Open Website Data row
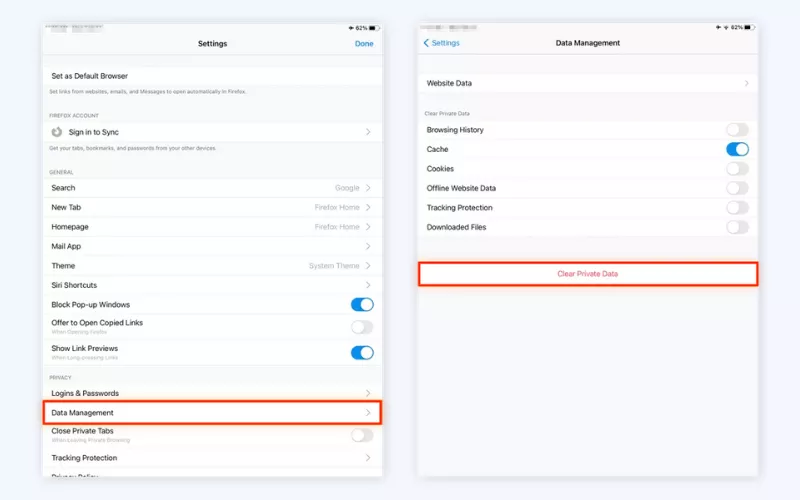 coord(588,83)
